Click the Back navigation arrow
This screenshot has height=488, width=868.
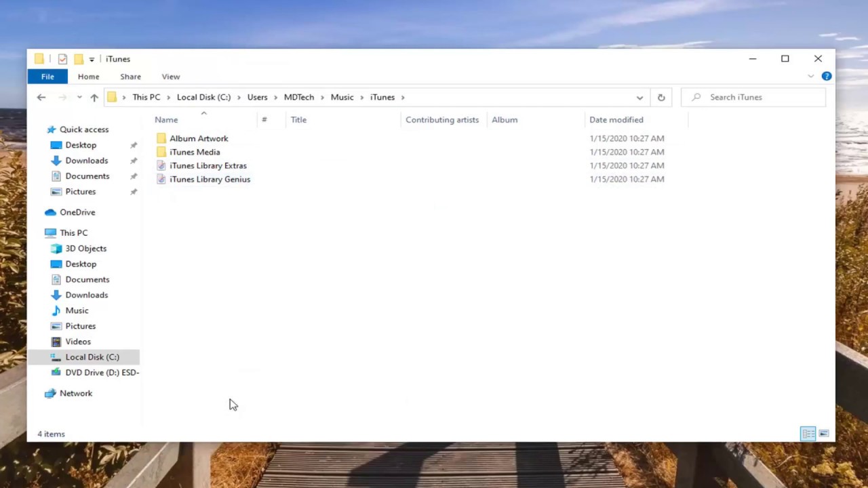coord(41,98)
